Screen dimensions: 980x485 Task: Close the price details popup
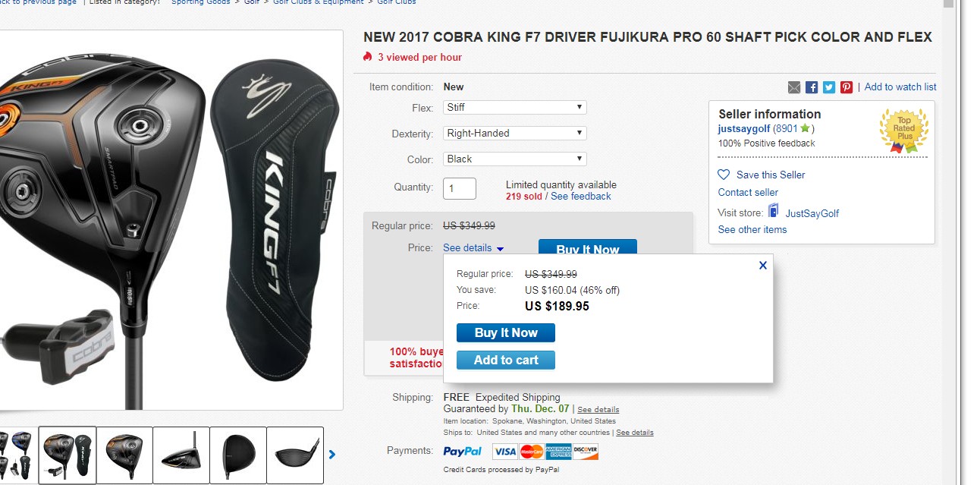tap(763, 265)
